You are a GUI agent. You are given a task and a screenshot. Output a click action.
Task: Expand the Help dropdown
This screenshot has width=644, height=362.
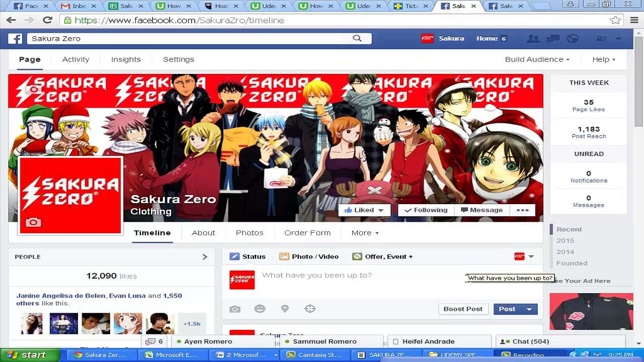604,59
